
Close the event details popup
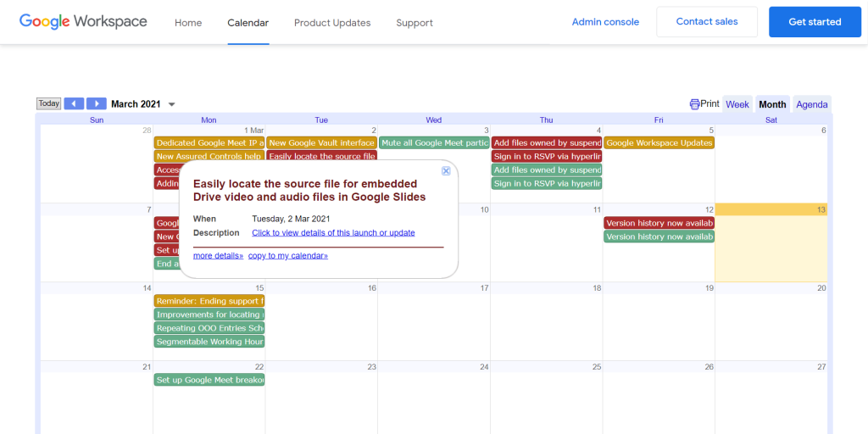(446, 170)
